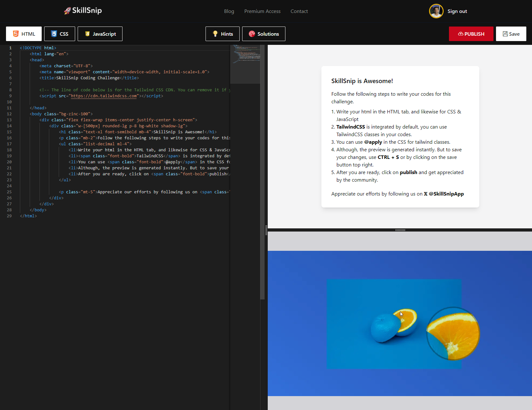Open the Contact link
Image resolution: width=532 pixels, height=410 pixels.
point(299,11)
